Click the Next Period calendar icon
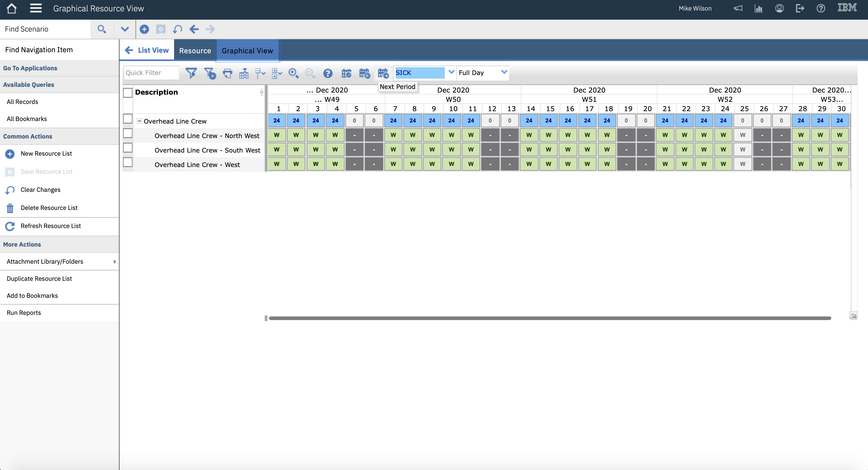Viewport: 868px width, 470px height. click(383, 73)
